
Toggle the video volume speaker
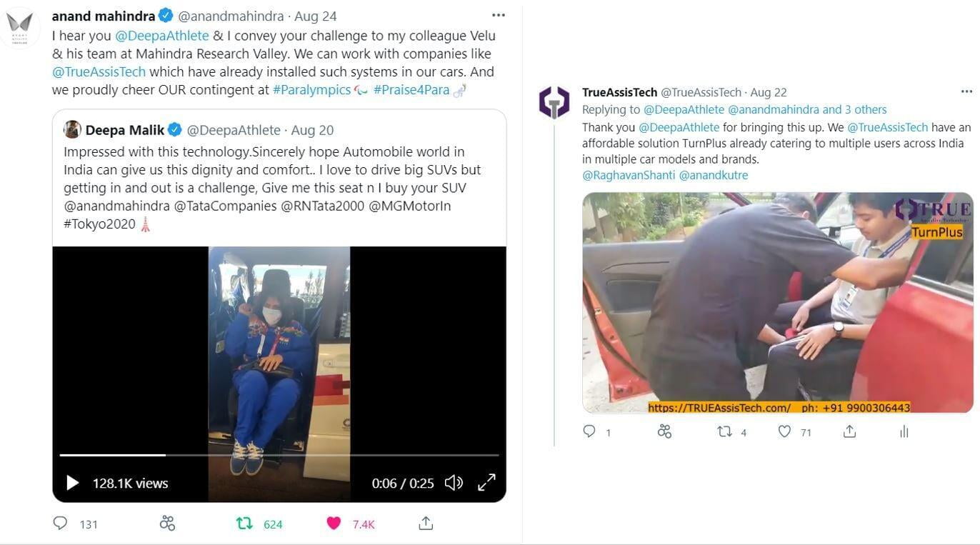point(454,483)
